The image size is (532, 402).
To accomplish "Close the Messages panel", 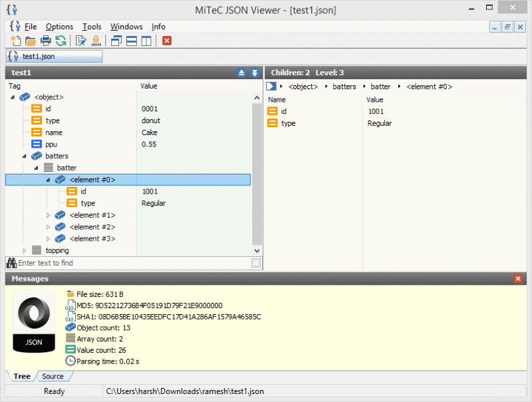I will (518, 279).
